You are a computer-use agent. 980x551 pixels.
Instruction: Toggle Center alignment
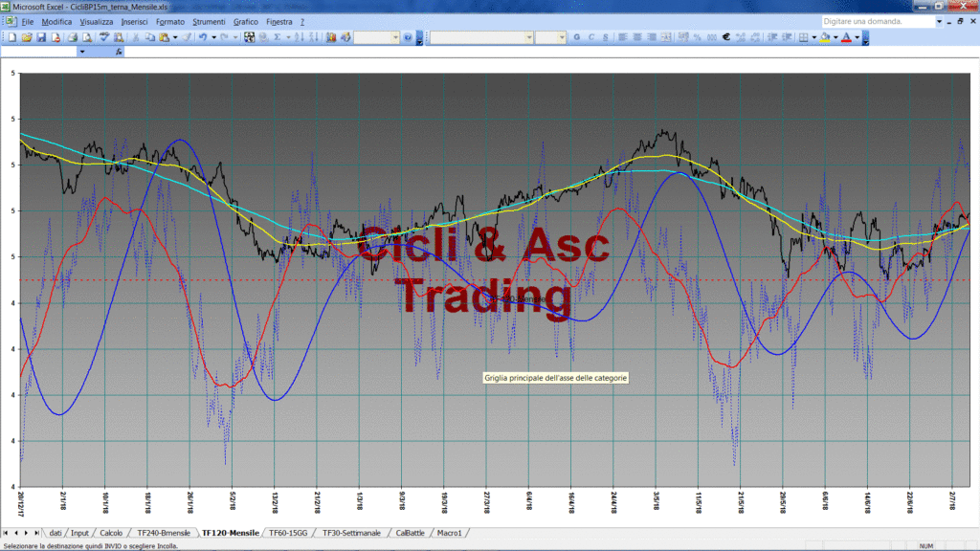tap(636, 37)
